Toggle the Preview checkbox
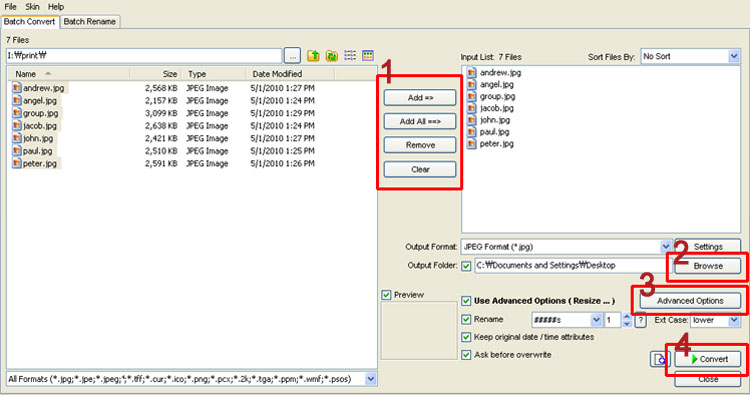Image resolution: width=750 pixels, height=395 pixels. pyautogui.click(x=386, y=295)
